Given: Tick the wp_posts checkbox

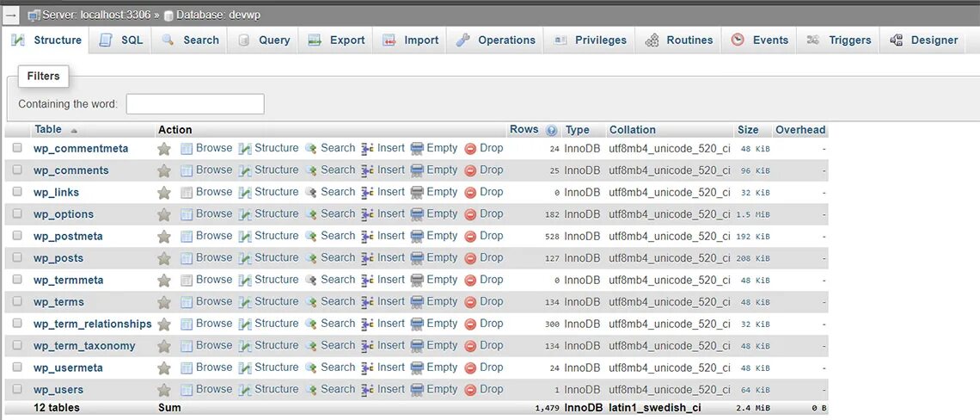Looking at the screenshot, I should [17, 257].
